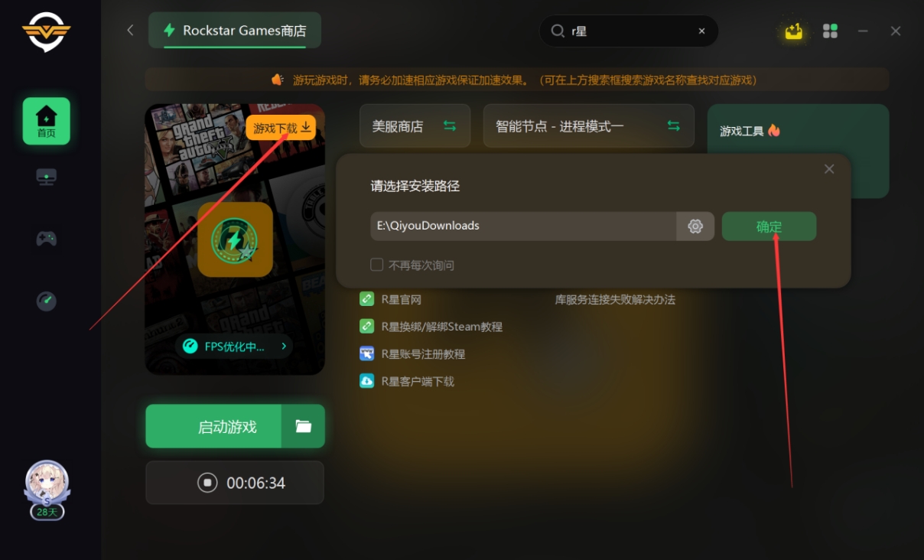Click R星客户端下载 cloud icon
Viewport: 924px width, 560px height.
point(367,381)
